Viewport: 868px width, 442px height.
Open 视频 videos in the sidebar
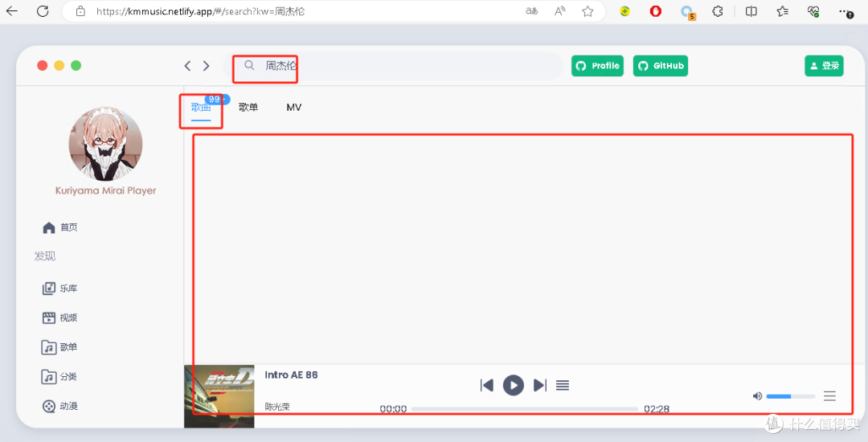[59, 317]
